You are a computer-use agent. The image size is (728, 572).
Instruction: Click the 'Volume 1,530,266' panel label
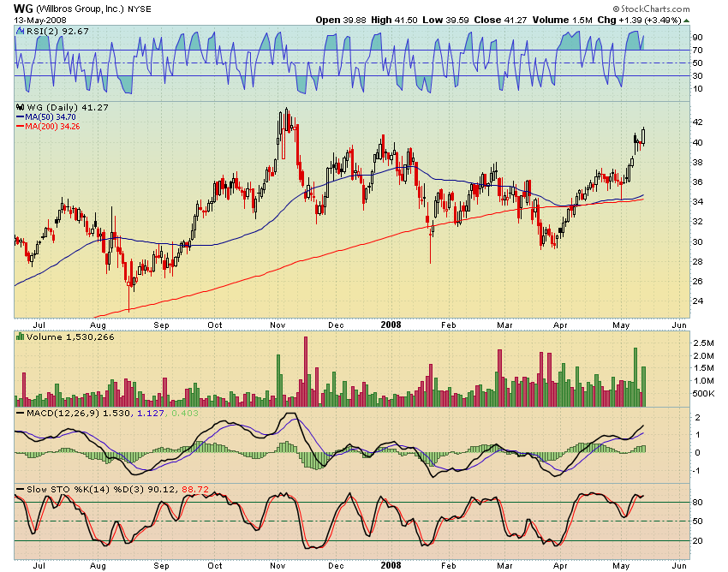tap(70, 337)
